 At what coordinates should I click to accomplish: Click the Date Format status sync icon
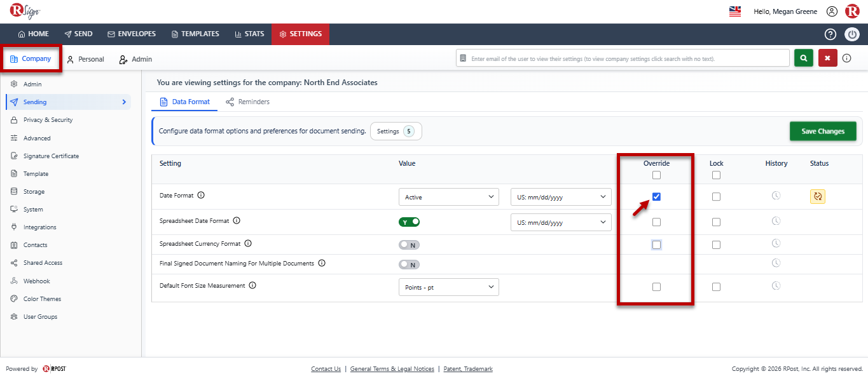pos(818,196)
